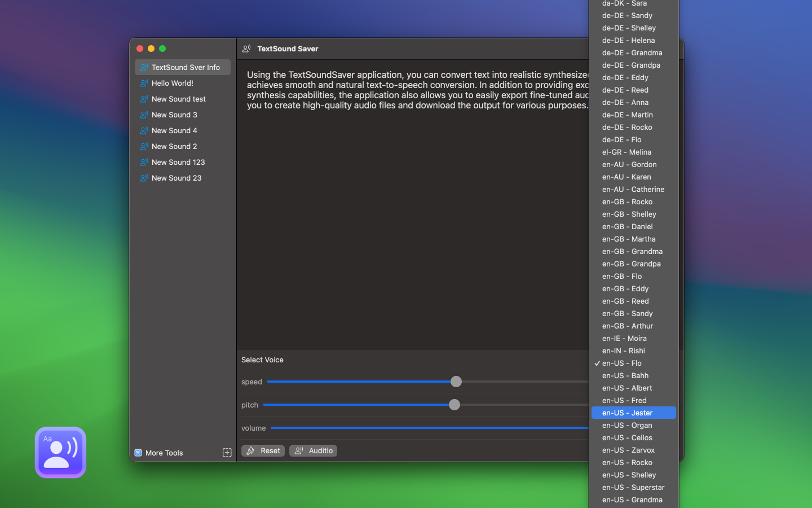This screenshot has width=812, height=508.
Task: Pick en-US - Fred voice
Action: pos(634,400)
